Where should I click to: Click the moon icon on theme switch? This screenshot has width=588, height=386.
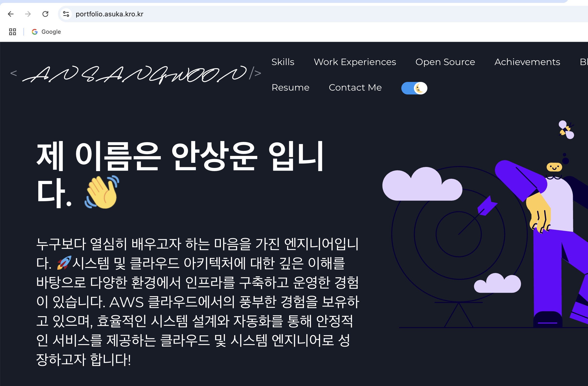click(x=420, y=88)
